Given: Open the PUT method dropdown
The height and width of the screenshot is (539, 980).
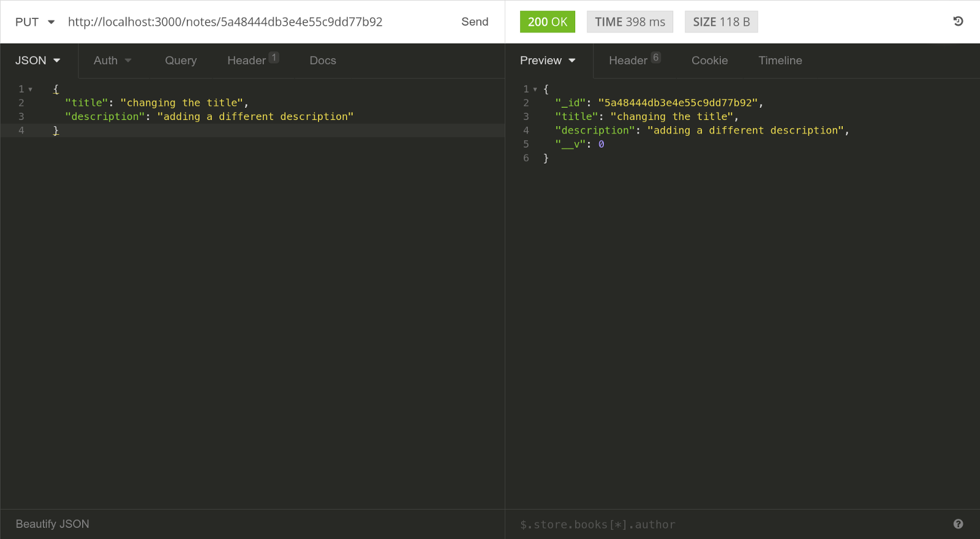Looking at the screenshot, I should pyautogui.click(x=35, y=22).
